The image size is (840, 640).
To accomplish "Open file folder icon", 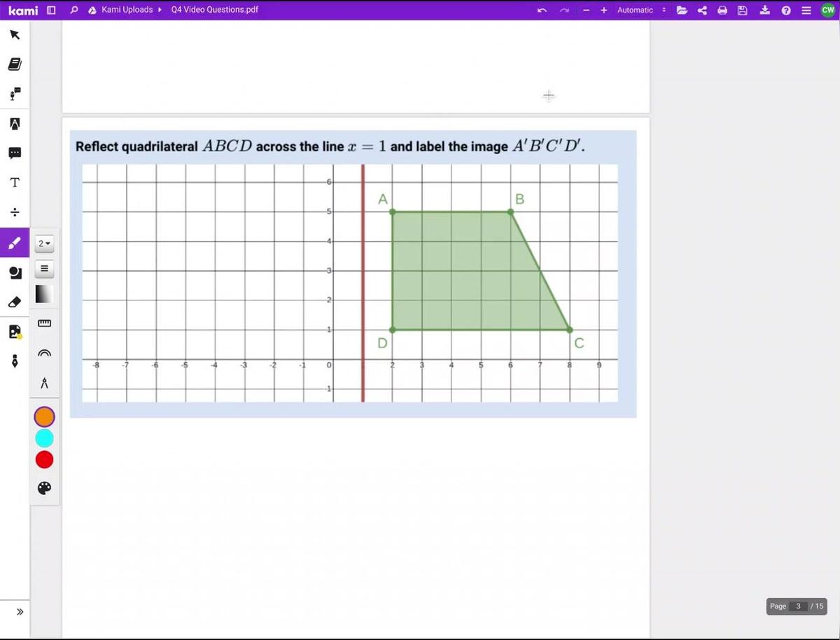I will coord(682,10).
